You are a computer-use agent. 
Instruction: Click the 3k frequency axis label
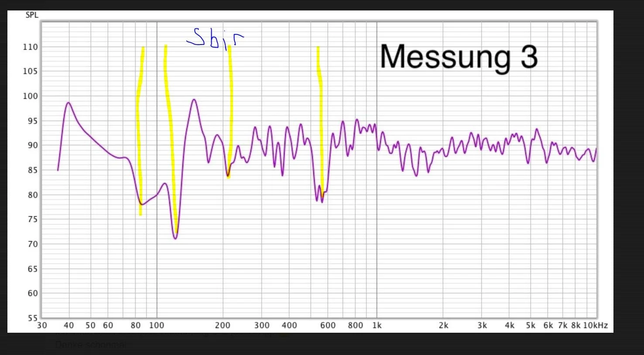click(482, 325)
